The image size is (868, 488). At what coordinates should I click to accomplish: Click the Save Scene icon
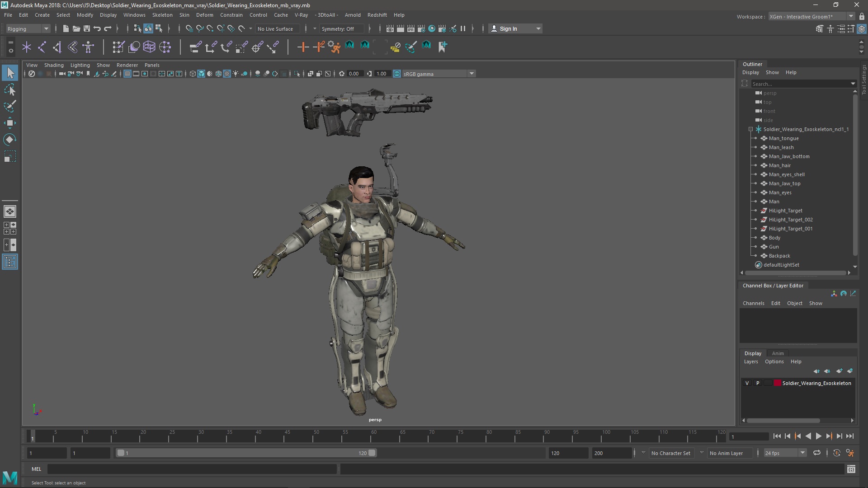tap(86, 28)
